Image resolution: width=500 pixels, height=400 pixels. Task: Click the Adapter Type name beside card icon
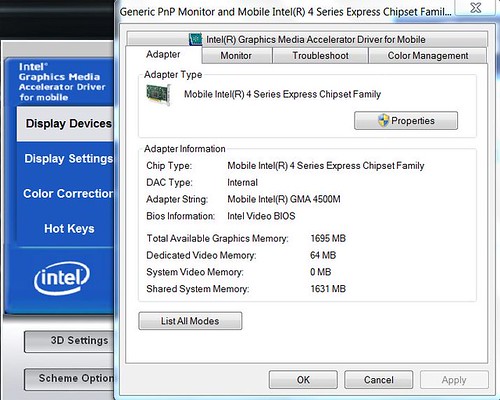click(x=282, y=94)
